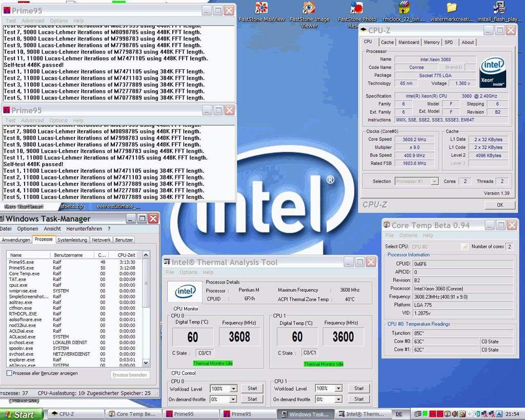
Task: Open CPU 1 On demand throttle dropdown
Action: pyautogui.click(x=338, y=399)
